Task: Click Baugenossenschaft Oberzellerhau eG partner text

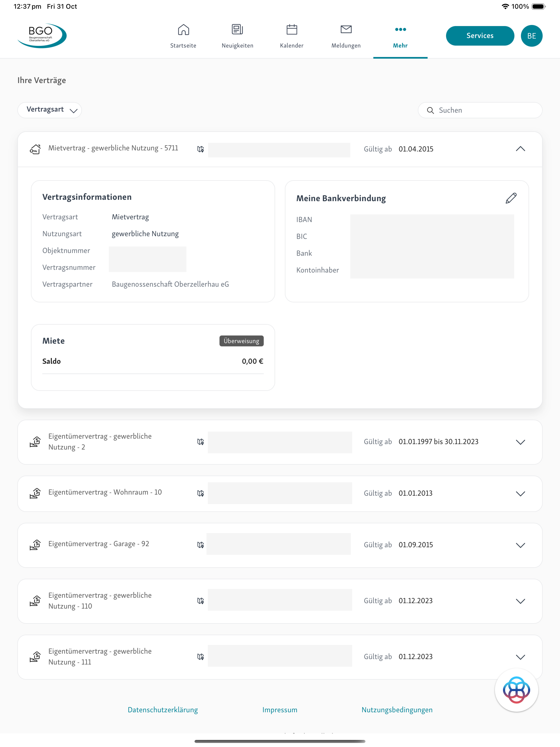Action: coord(170,284)
